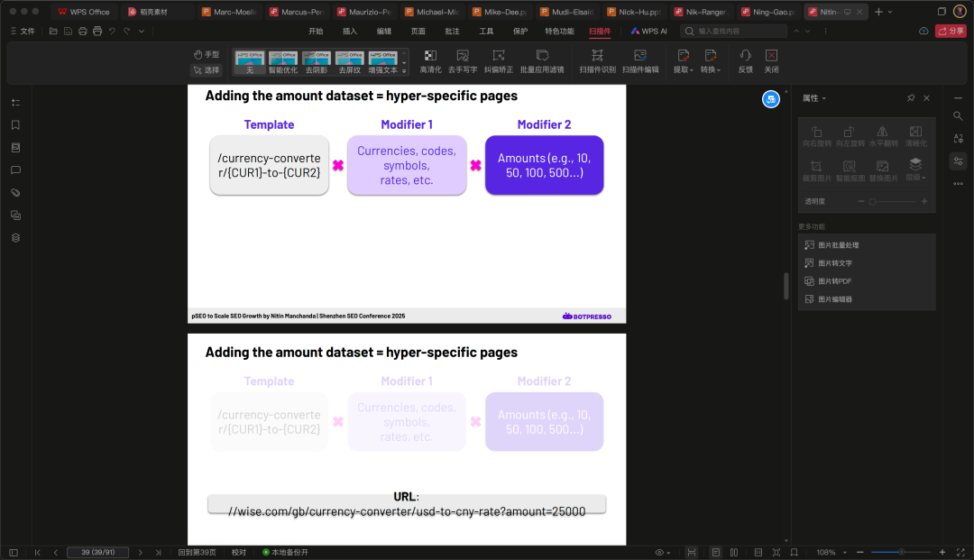Click the blue floating assistant button
The image size is (974, 560).
(771, 99)
